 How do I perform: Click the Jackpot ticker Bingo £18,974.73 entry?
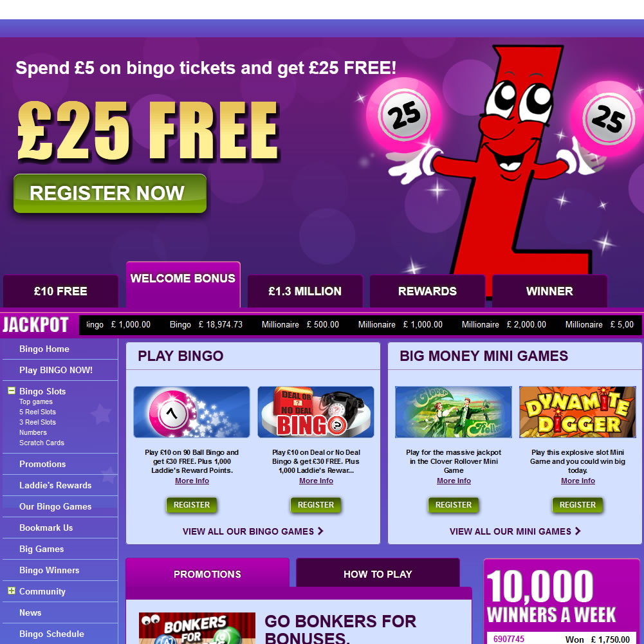pyautogui.click(x=206, y=324)
